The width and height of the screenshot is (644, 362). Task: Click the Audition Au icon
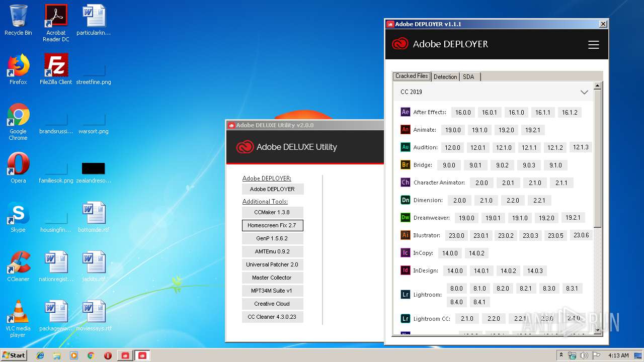[x=405, y=147]
